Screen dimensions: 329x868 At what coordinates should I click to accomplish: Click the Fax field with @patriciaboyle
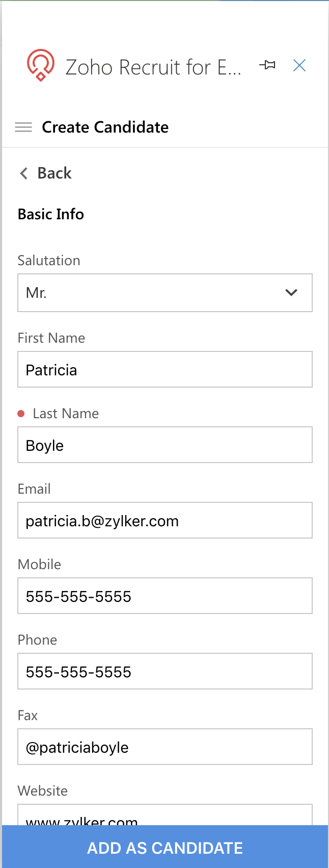165,747
